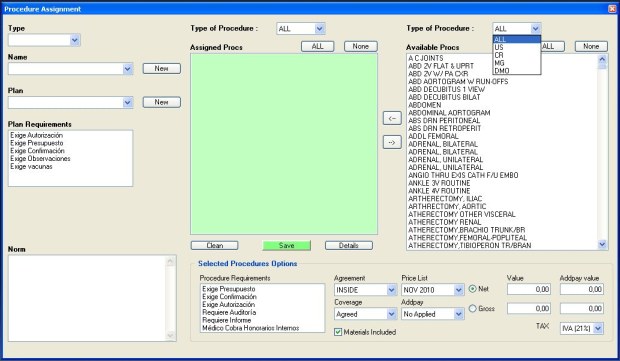This screenshot has width=620, height=361.
Task: Select the Net radio button
Action: click(473, 289)
